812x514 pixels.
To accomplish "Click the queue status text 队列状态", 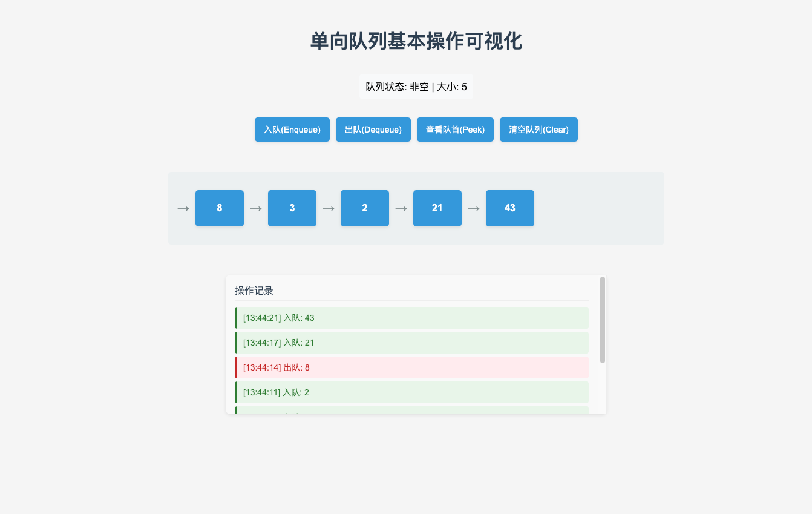I will [416, 87].
